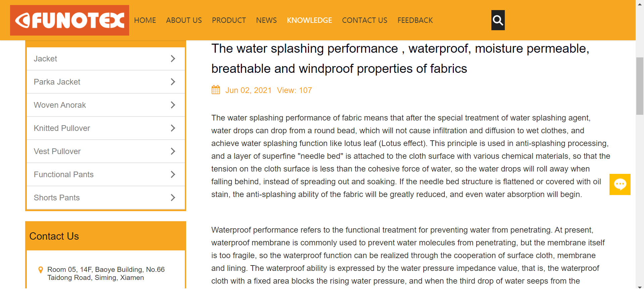Open the PRODUCT menu
Viewport: 644px width, 289px height.
tap(229, 20)
